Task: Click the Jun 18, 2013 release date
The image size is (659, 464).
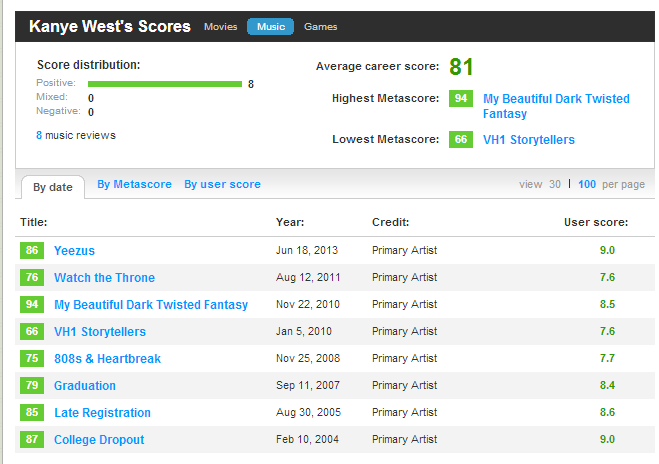Action: coord(307,250)
